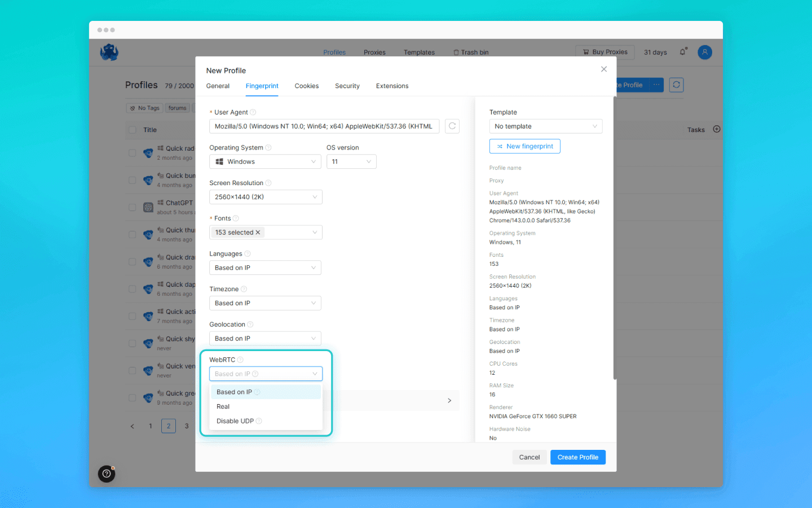Click Cancel to dismiss the dialog
Viewport: 812px width, 508px height.
(529, 457)
